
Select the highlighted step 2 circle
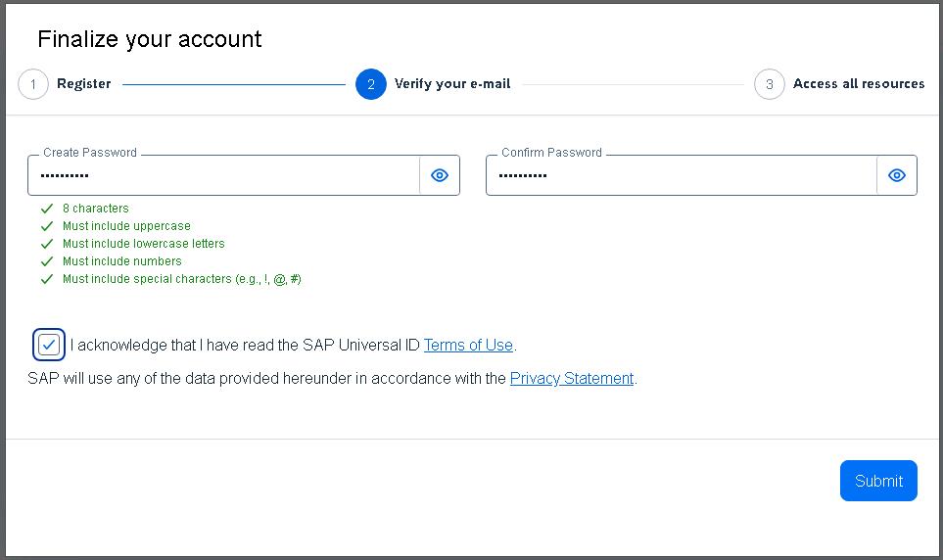point(371,84)
